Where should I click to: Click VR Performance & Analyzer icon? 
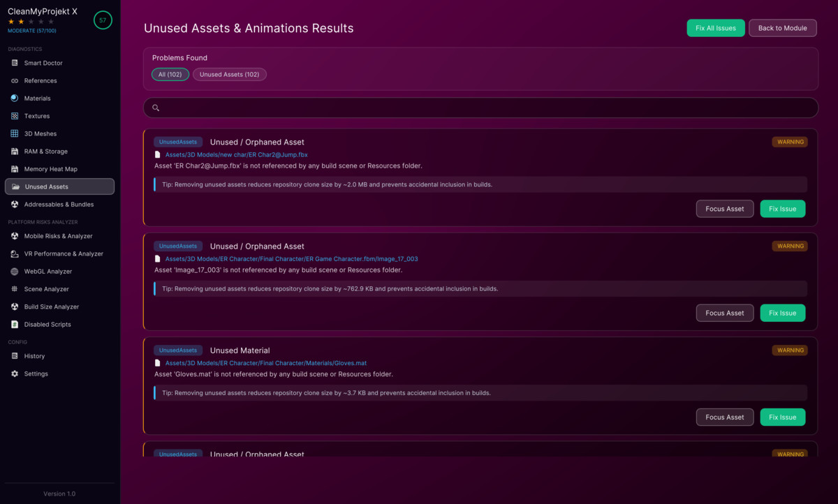(15, 254)
